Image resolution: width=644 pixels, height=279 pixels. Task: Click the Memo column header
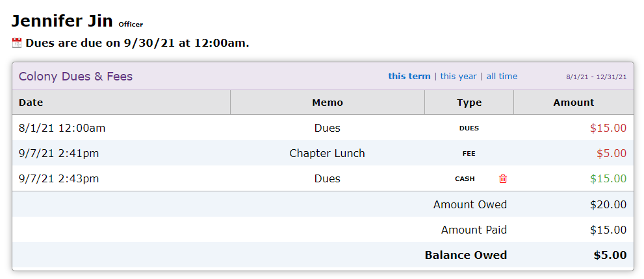tap(328, 102)
